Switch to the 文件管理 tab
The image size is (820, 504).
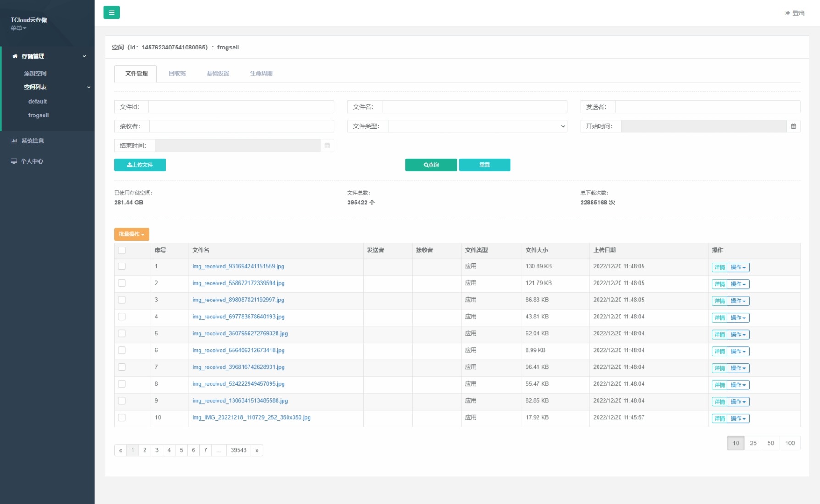tap(136, 73)
